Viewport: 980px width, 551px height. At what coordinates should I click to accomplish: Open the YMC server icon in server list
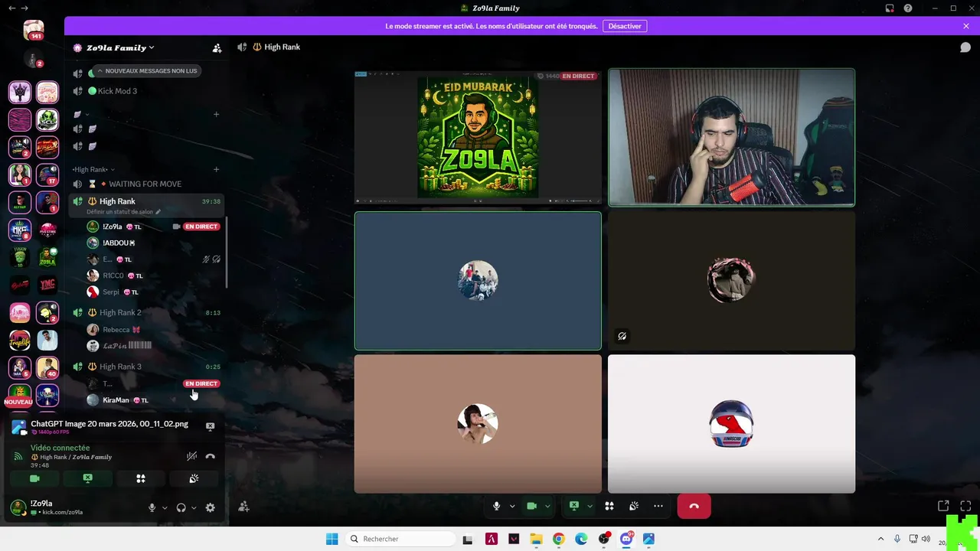click(x=47, y=285)
